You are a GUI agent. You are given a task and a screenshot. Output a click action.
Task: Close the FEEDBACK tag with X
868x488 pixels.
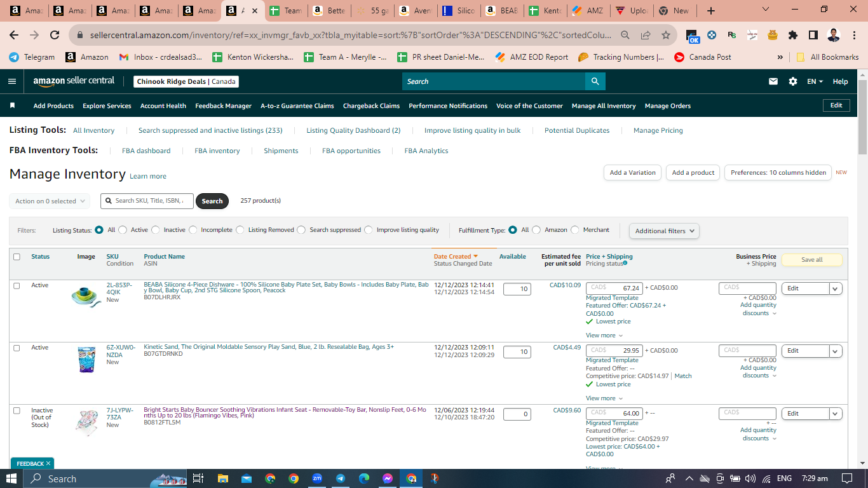pyautogui.click(x=48, y=463)
